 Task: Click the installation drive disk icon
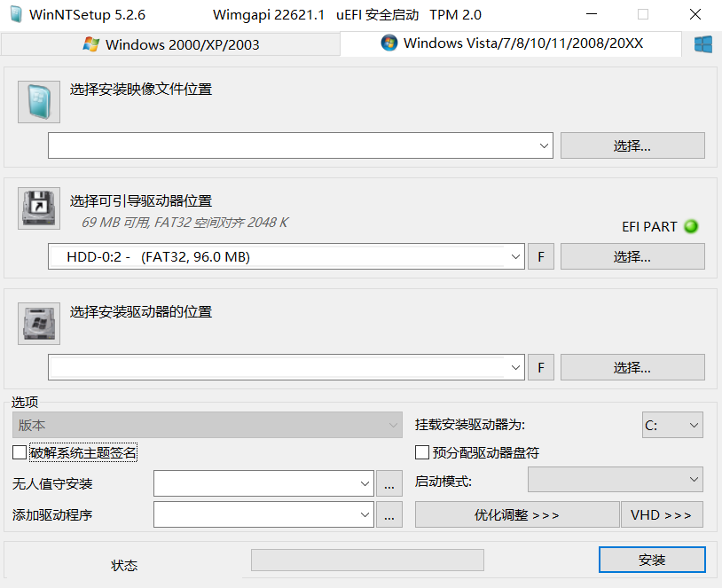(x=39, y=324)
